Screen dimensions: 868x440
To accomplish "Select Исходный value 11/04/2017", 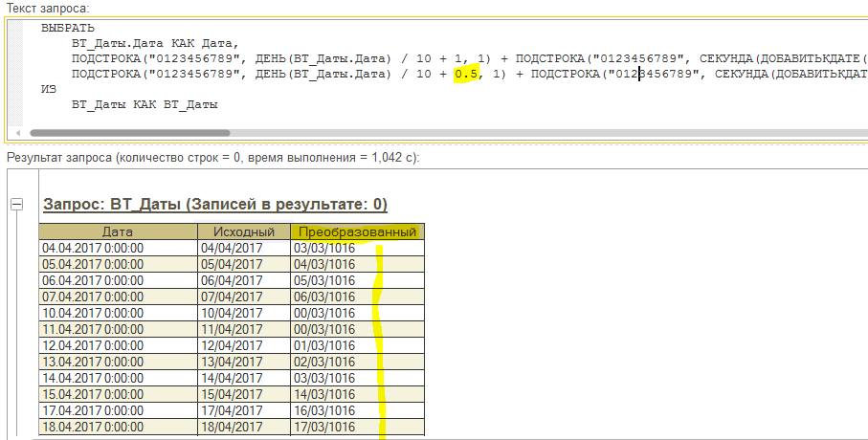I will click(244, 329).
